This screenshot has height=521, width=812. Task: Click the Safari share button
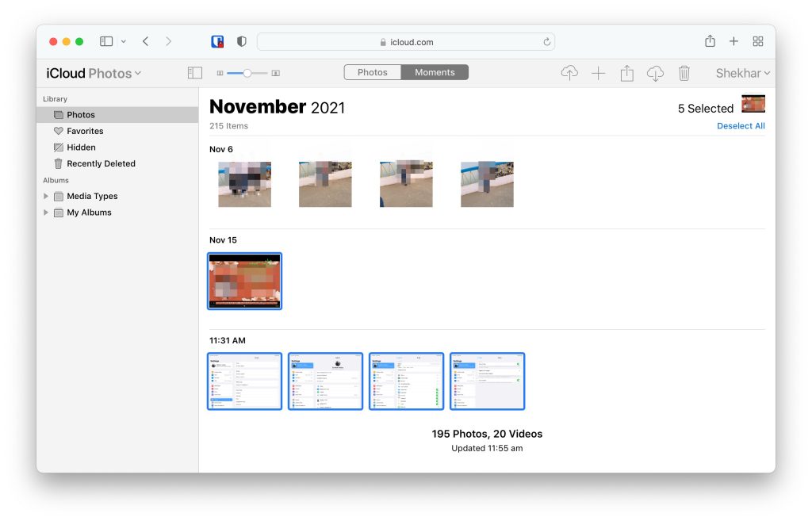point(710,41)
